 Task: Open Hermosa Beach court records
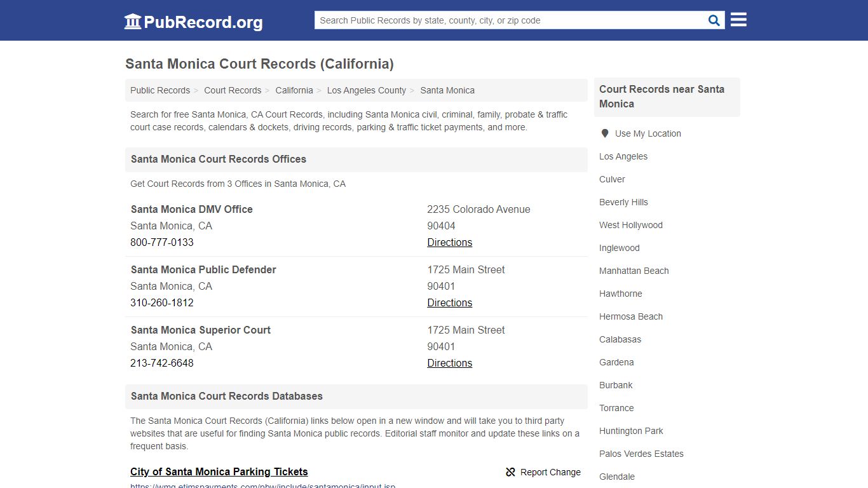click(x=631, y=316)
